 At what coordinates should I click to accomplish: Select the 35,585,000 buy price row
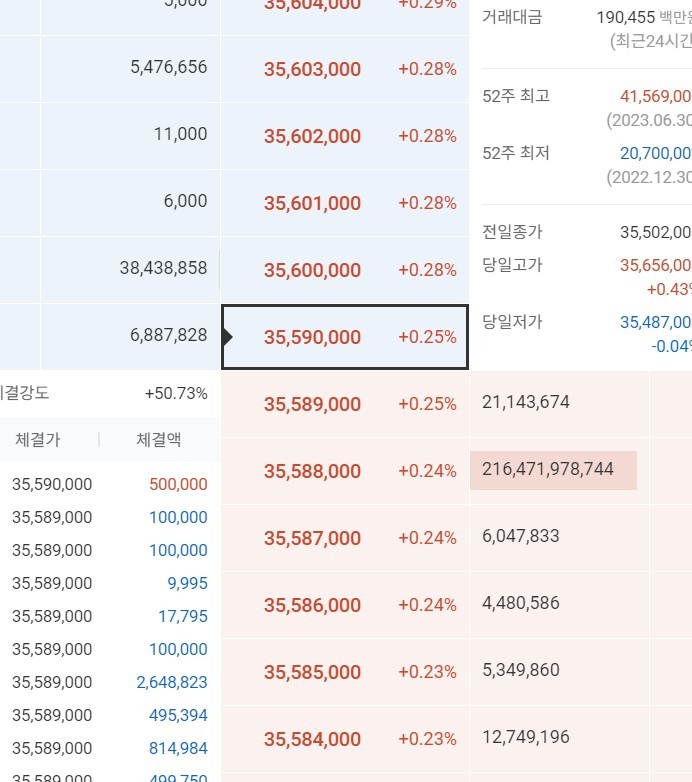click(x=312, y=673)
